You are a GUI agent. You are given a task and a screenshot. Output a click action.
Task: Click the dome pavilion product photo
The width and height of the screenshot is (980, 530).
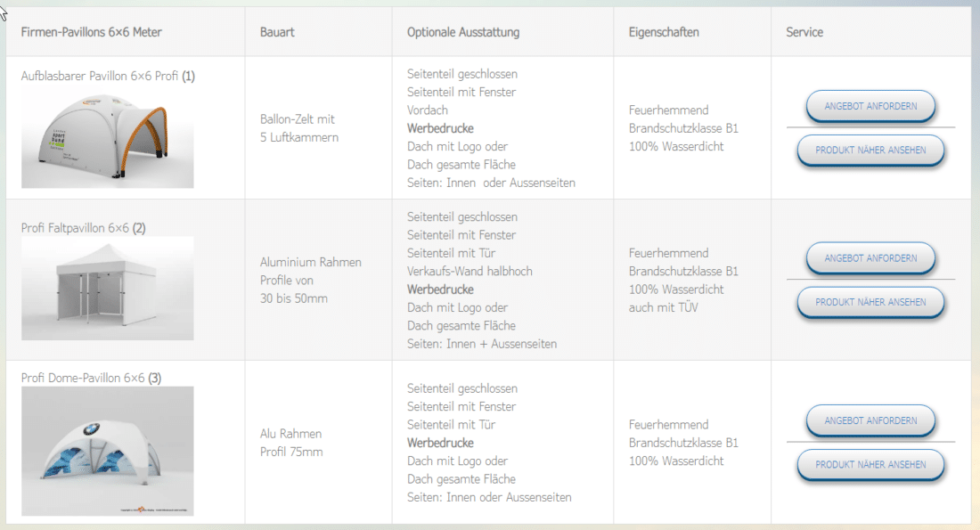pos(107,451)
